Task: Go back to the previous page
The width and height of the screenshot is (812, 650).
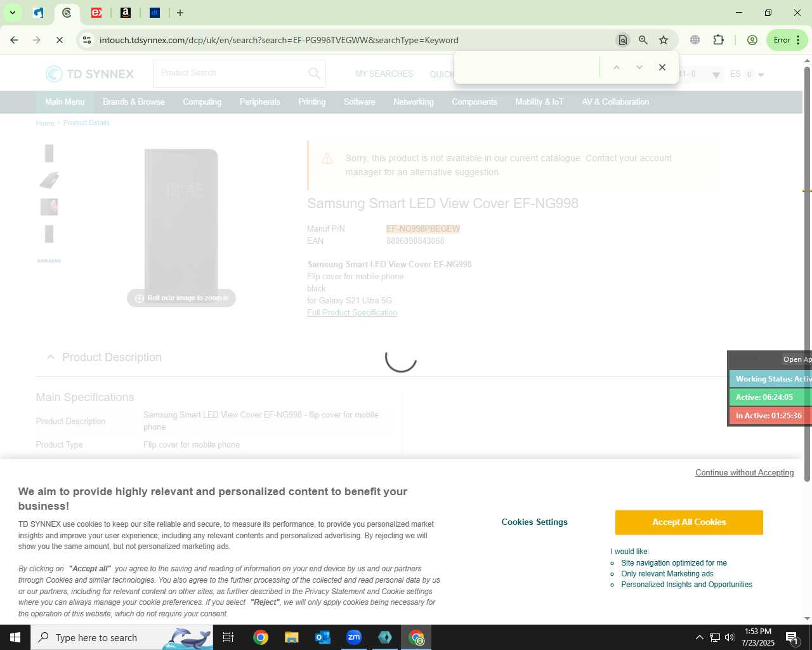Action: (x=14, y=40)
